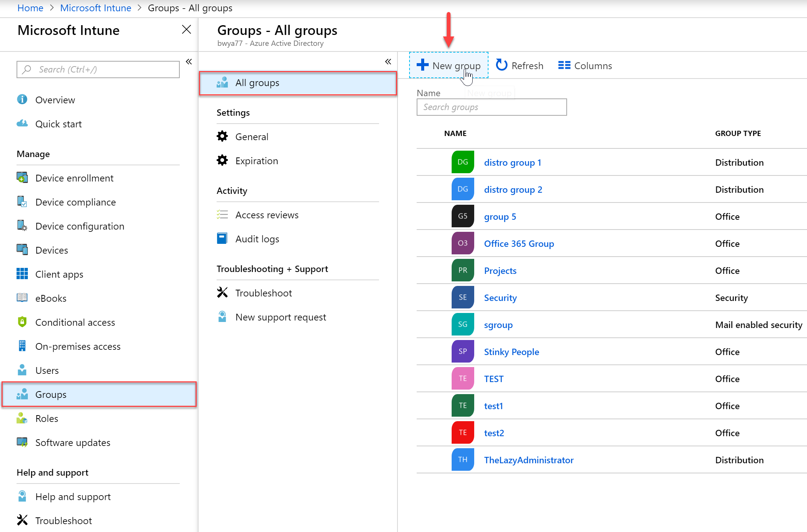Click the Groups people icon in Manage

click(x=22, y=394)
